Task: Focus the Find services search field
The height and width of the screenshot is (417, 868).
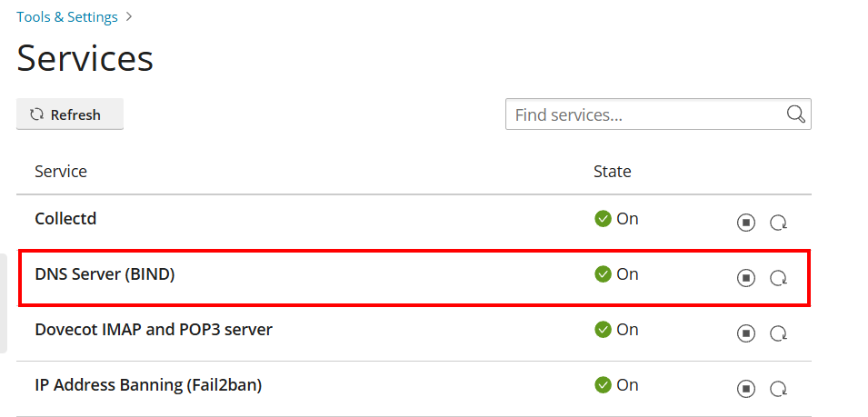Action: pos(658,114)
